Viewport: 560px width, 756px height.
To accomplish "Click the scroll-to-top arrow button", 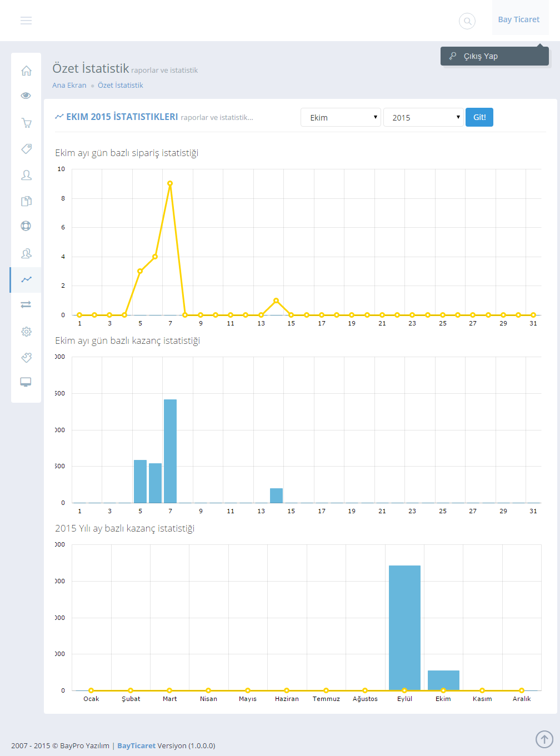I will point(544,739).
